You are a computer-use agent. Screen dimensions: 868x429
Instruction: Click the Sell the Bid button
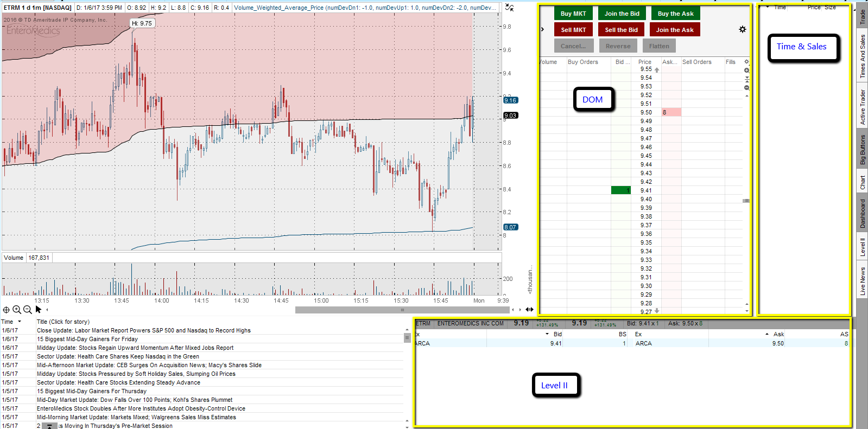622,30
